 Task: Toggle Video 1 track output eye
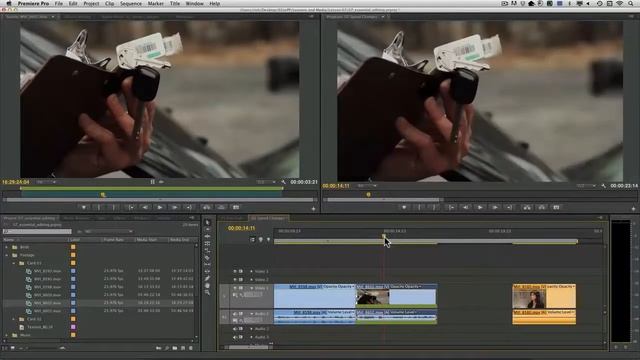pos(235,288)
